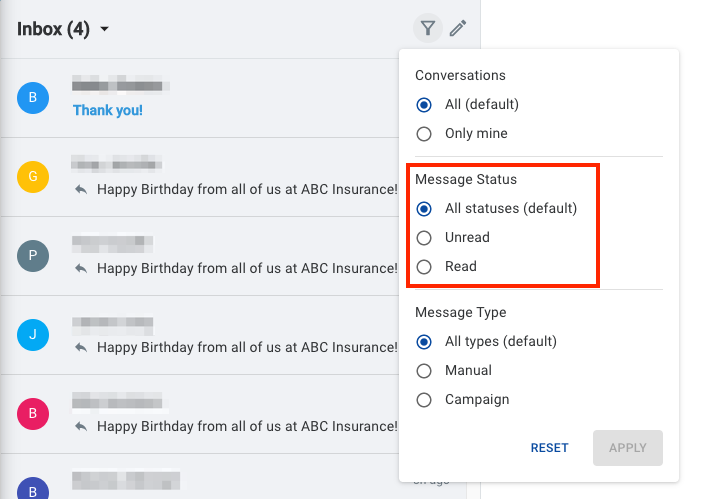Click the yellow G contact avatar

point(33,176)
